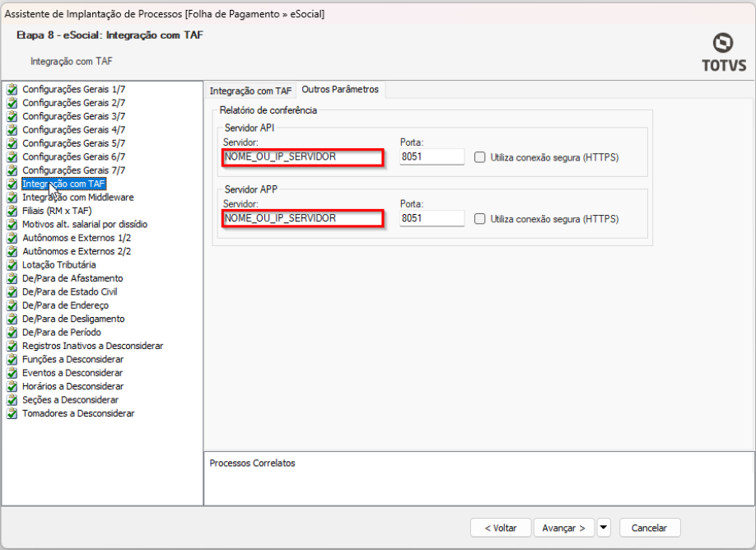Click check icon beside Lotação Tributária
Screen dimensions: 756x550
12,264
